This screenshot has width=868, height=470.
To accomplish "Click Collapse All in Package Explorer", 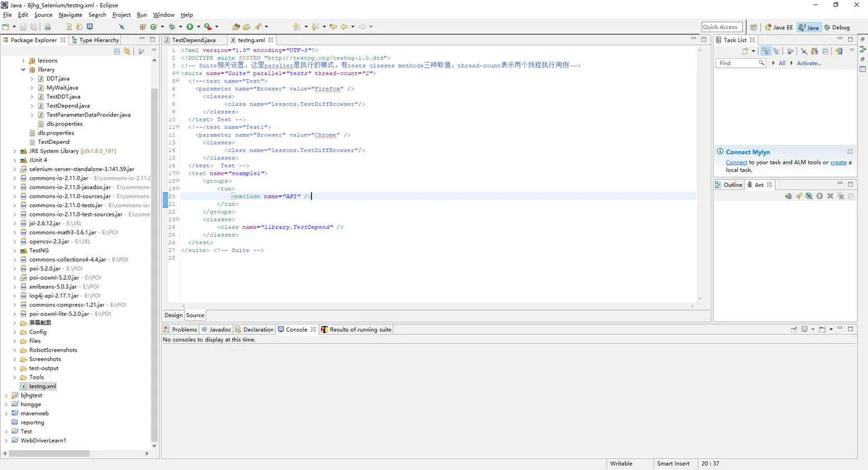I will [117, 51].
